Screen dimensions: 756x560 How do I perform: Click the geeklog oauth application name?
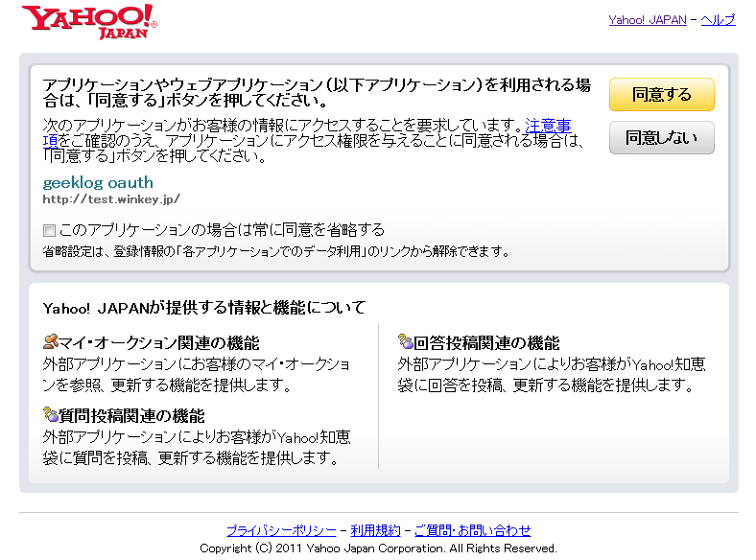pyautogui.click(x=98, y=182)
